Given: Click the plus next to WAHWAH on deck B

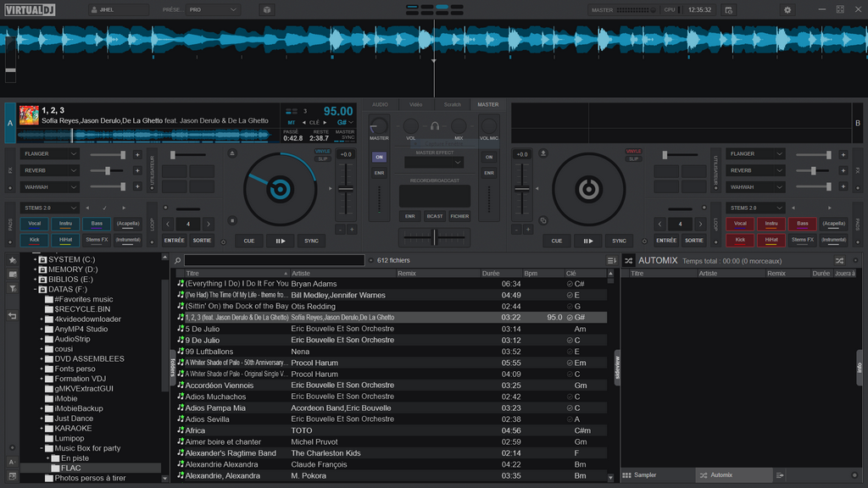Looking at the screenshot, I should (843, 186).
